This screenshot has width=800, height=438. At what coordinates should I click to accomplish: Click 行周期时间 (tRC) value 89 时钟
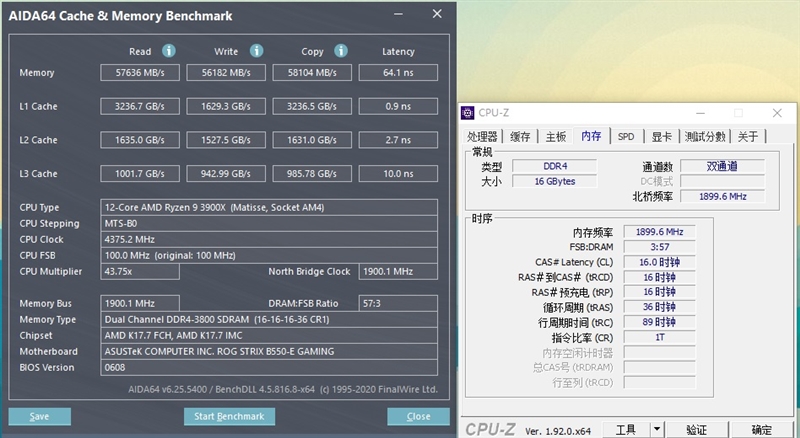coord(659,322)
